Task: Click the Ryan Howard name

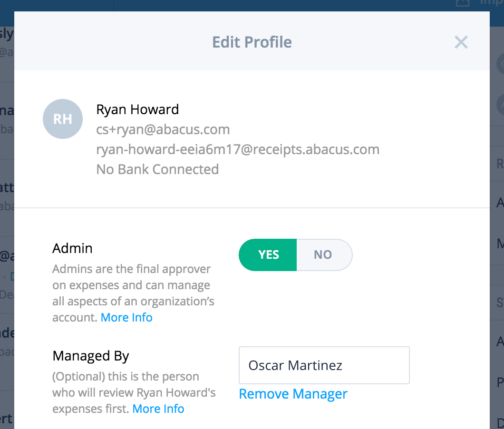Action: [x=137, y=109]
